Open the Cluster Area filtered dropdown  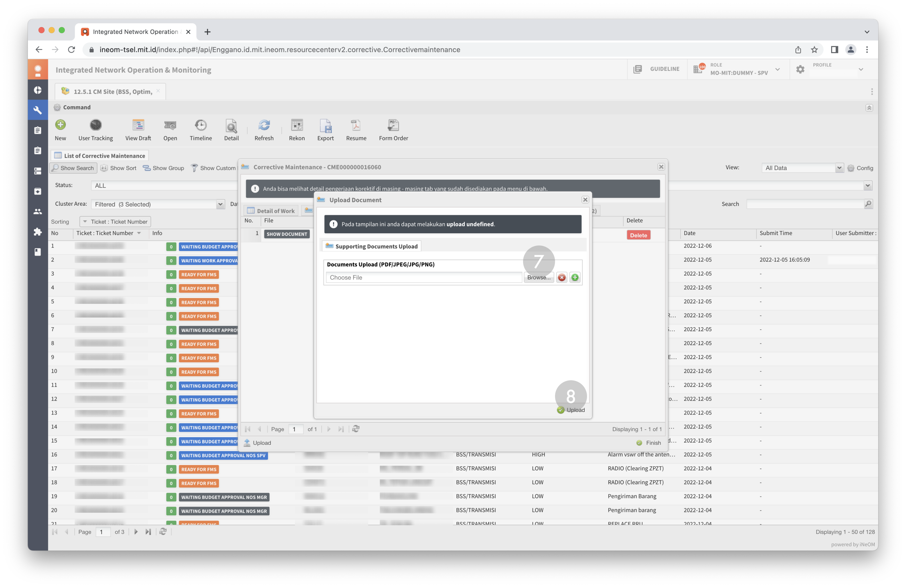click(220, 204)
